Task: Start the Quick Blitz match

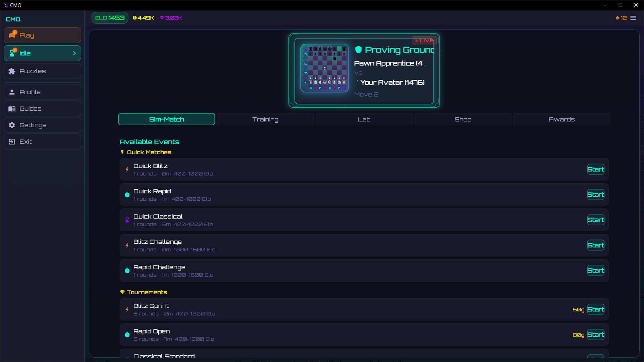Action: coord(596,169)
